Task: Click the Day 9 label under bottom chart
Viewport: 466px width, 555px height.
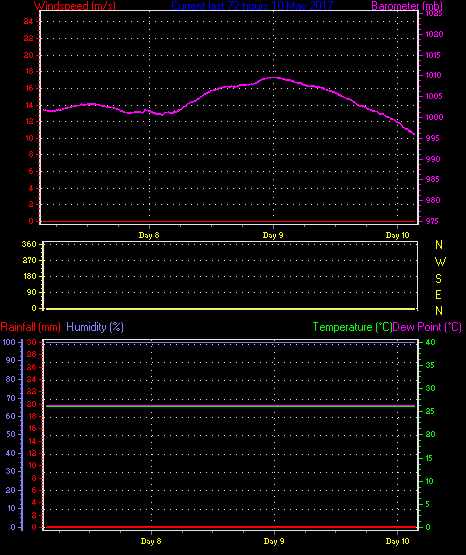Action: point(274,541)
